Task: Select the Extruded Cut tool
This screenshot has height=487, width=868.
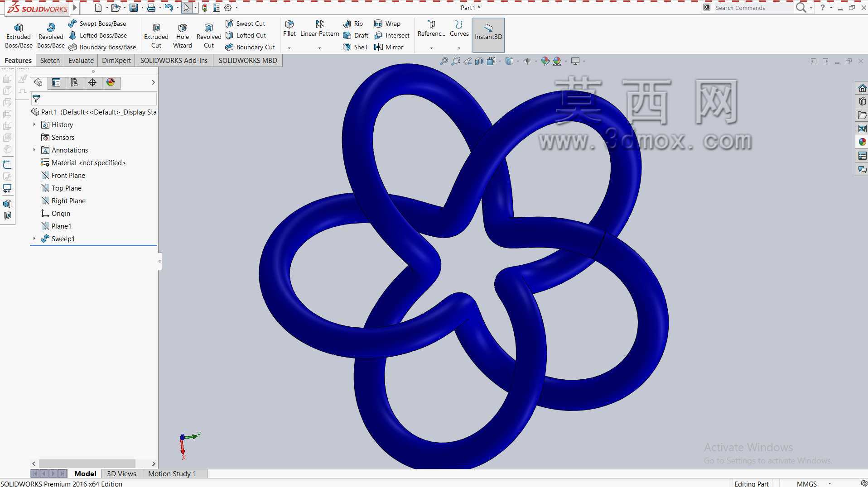Action: point(156,36)
